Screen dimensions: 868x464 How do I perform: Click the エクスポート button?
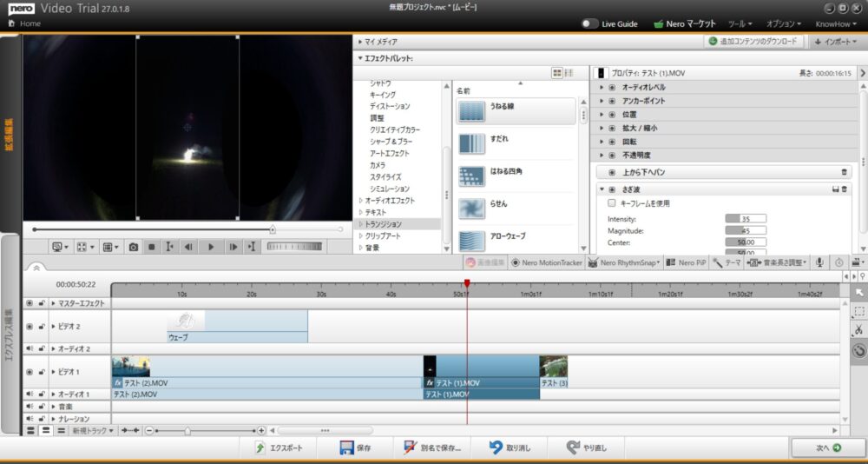tap(279, 447)
